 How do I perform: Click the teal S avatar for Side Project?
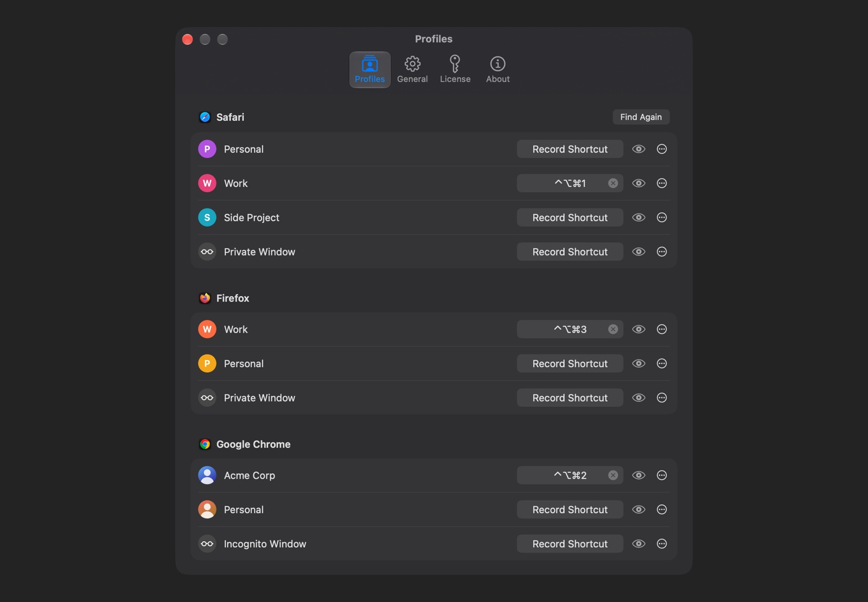point(207,217)
